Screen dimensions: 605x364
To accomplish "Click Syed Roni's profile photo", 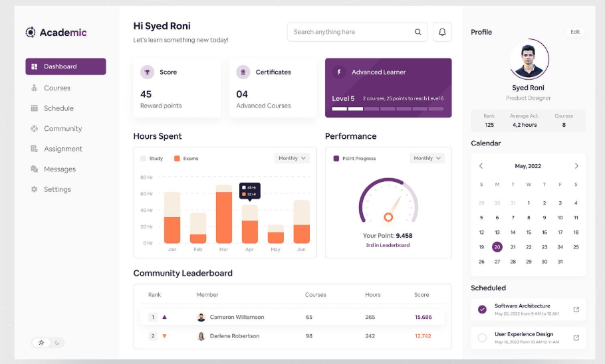I will click(529, 60).
